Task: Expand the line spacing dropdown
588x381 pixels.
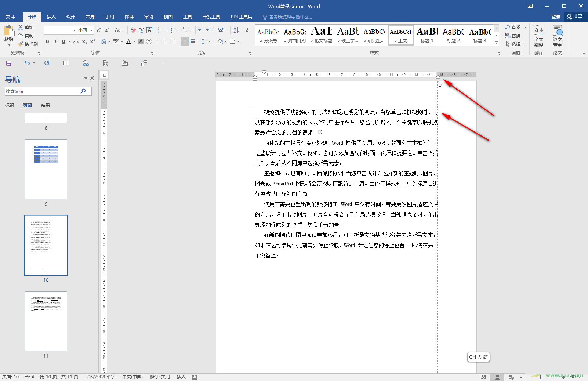Action: (x=210, y=41)
